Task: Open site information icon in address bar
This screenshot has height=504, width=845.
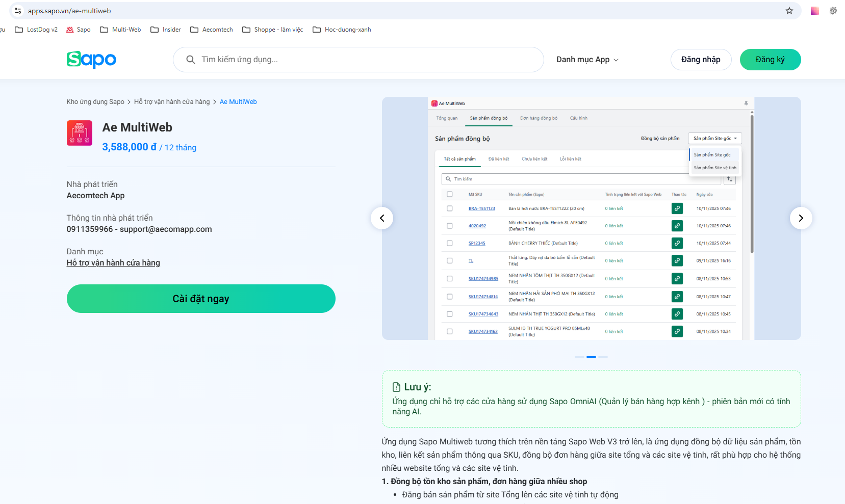Action: (x=18, y=11)
